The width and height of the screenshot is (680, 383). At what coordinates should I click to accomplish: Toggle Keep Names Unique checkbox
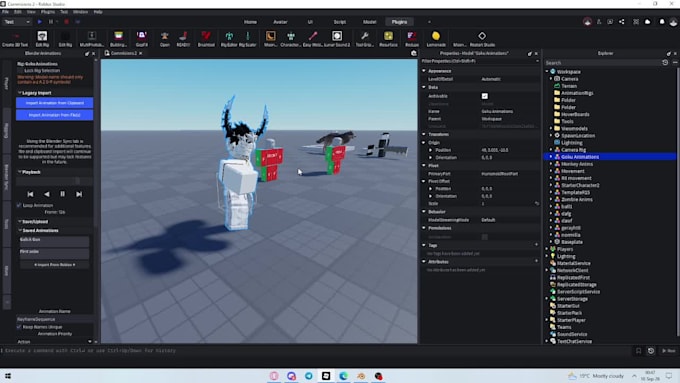point(19,327)
